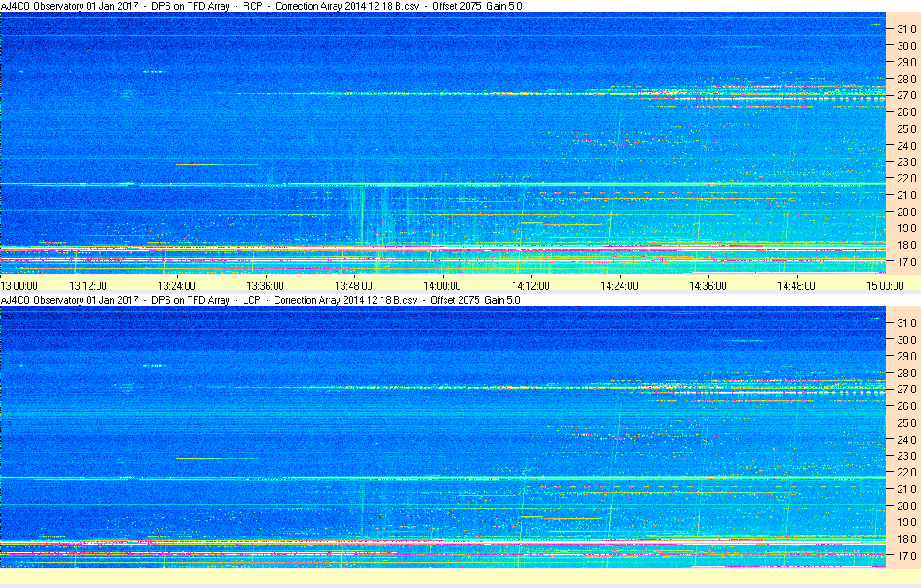Select 20.0 frequency label in LCP panel
The width and height of the screenshot is (921, 588).
(x=903, y=507)
